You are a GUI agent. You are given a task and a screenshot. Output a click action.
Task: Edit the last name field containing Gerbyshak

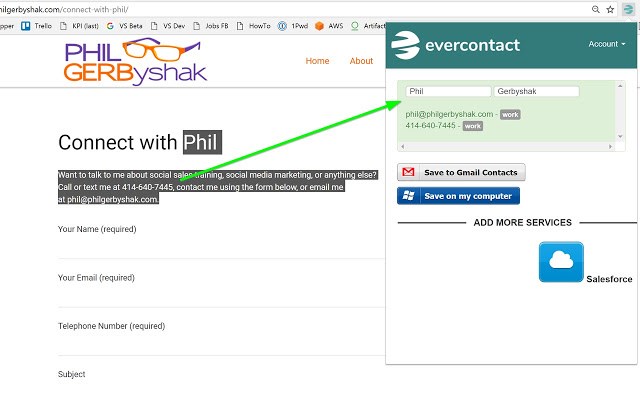(536, 91)
